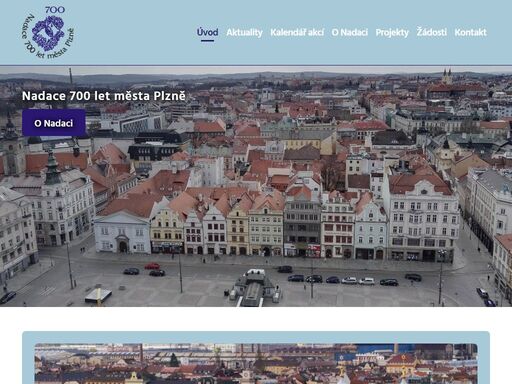
Task: Click the heading Nadace 700 let města Plzně
Action: [104, 96]
